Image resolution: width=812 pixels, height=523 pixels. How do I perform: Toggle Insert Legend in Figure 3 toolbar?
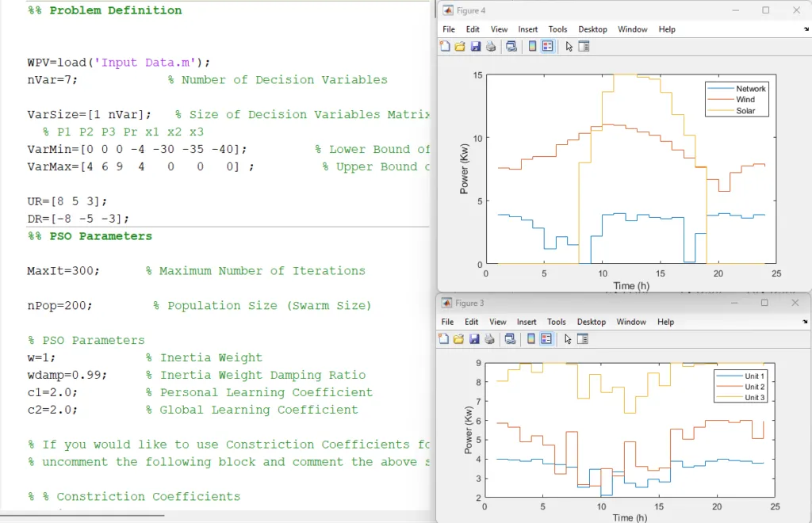click(546, 339)
